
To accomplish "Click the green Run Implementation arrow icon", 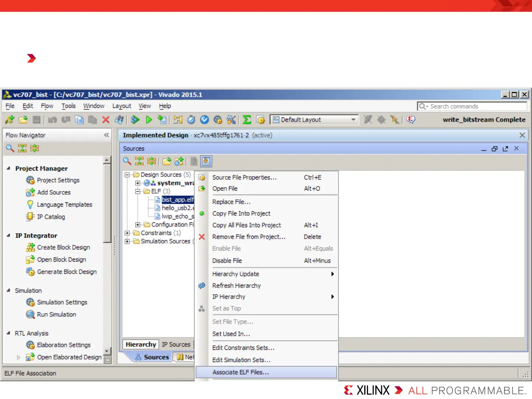I will pos(149,120).
